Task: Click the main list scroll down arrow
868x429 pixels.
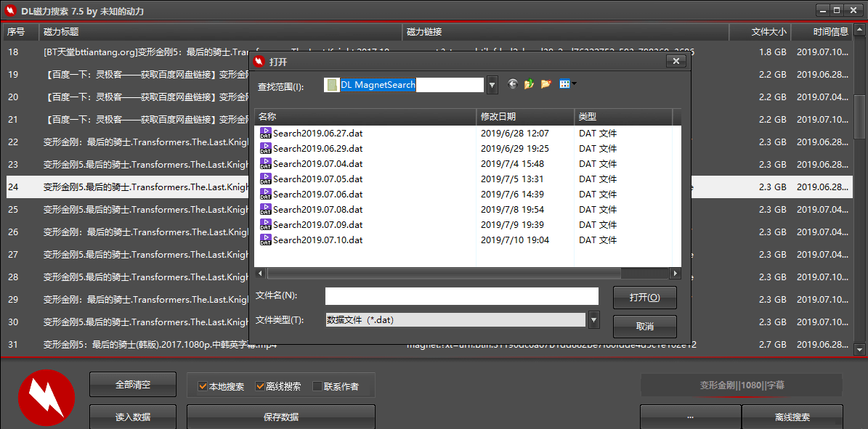Action: point(859,349)
